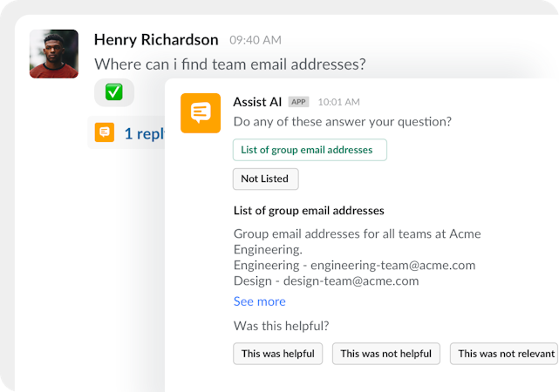Click the APP badge beside Assist AI
This screenshot has width=559, height=392.
[x=298, y=102]
